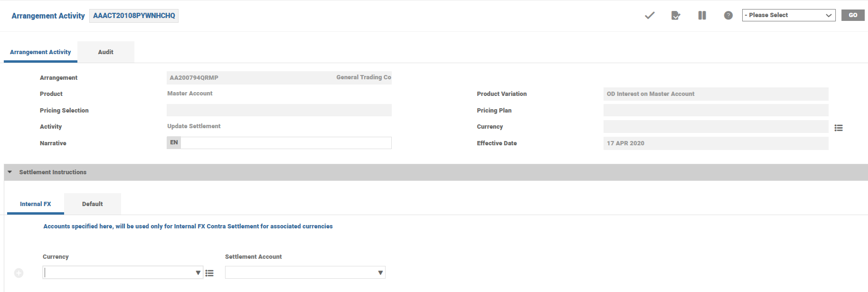Switch to the Audit tab

click(x=105, y=52)
